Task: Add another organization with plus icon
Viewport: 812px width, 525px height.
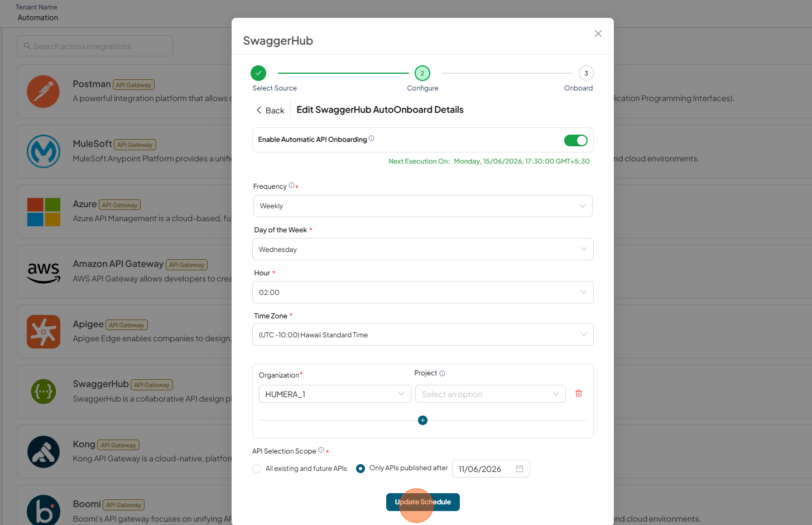Action: [x=422, y=420]
